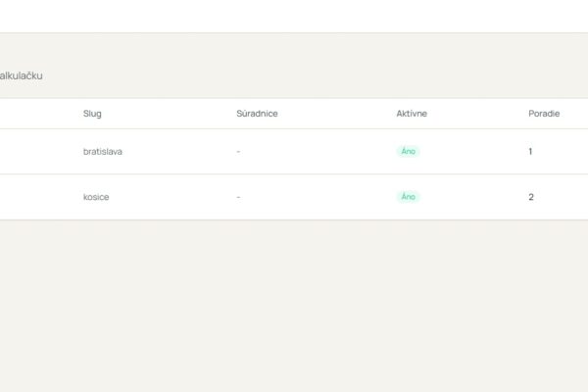This screenshot has width=588, height=392.
Task: Click the Súradnice column header
Action: coord(257,114)
